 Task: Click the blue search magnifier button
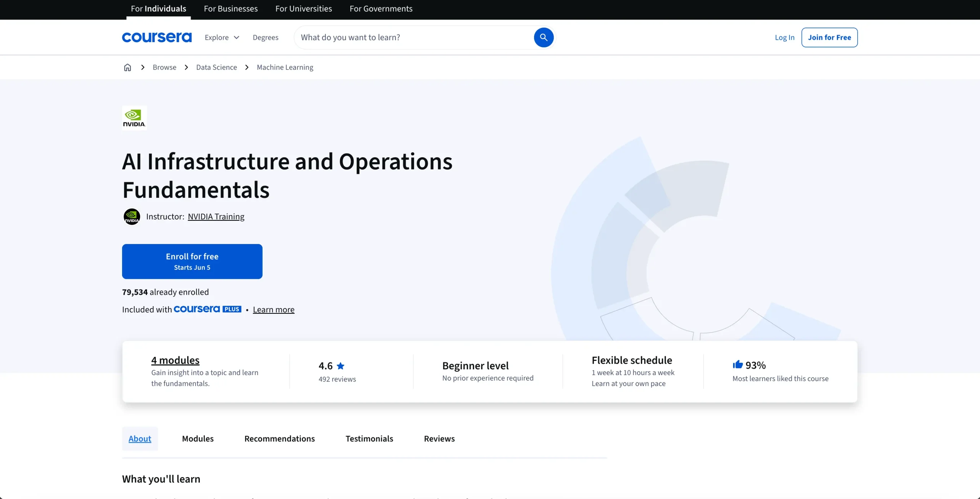(544, 38)
